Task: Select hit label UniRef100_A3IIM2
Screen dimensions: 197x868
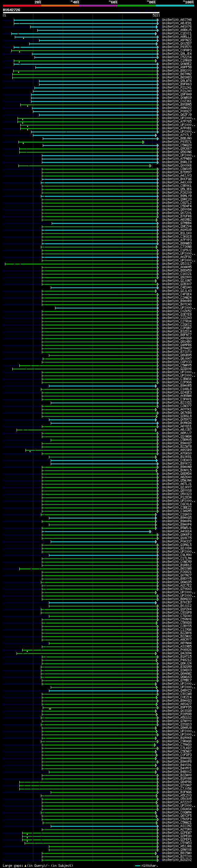Action: (177, 826)
